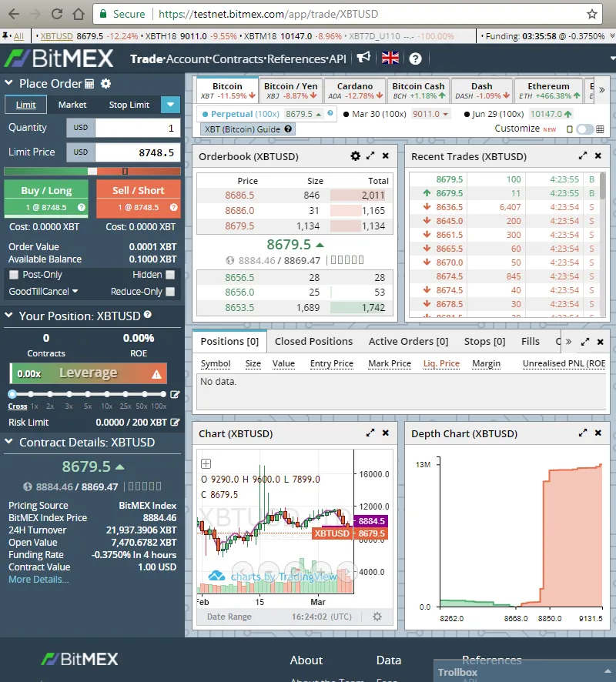Enable the Post-Only checkbox
Image resolution: width=616 pixels, height=682 pixels.
click(x=14, y=275)
